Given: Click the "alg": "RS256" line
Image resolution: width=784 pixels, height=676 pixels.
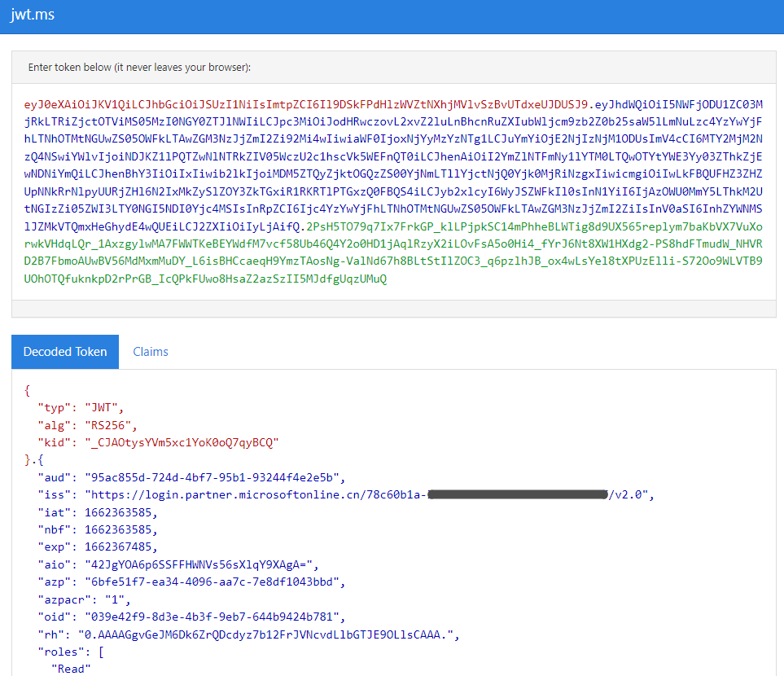Looking at the screenshot, I should coord(87,425).
